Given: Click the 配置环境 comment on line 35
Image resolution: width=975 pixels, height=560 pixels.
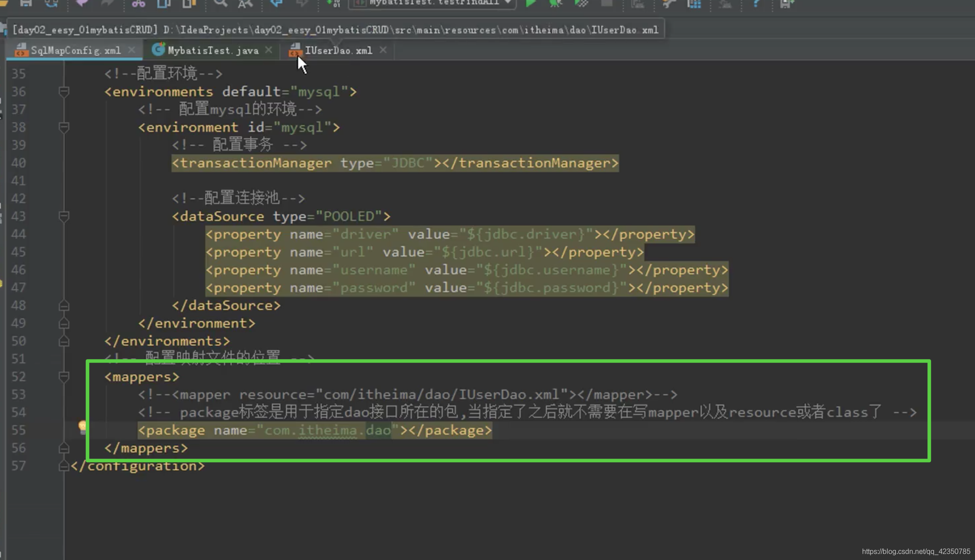Looking at the screenshot, I should coord(163,73).
